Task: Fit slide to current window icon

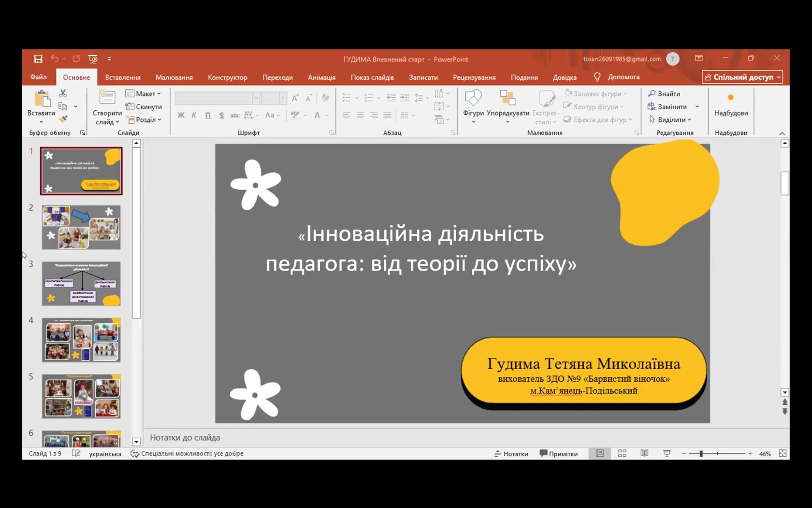Action: (783, 453)
